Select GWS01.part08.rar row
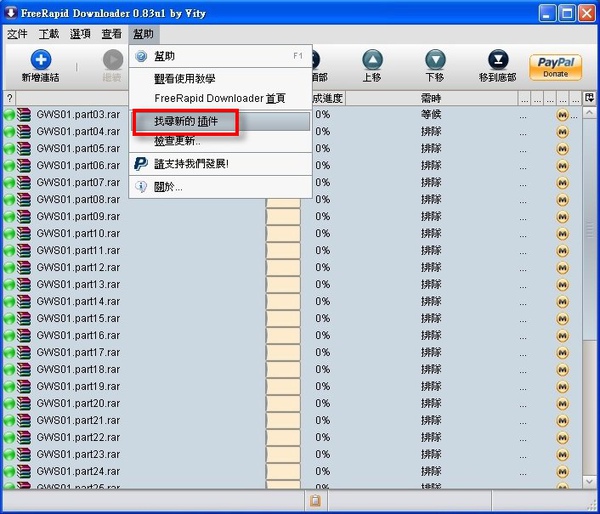600x514 pixels. 293,199
